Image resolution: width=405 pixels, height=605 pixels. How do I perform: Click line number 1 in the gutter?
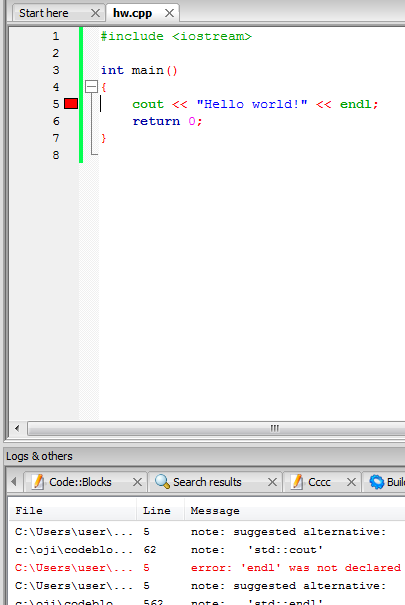[x=56, y=36]
